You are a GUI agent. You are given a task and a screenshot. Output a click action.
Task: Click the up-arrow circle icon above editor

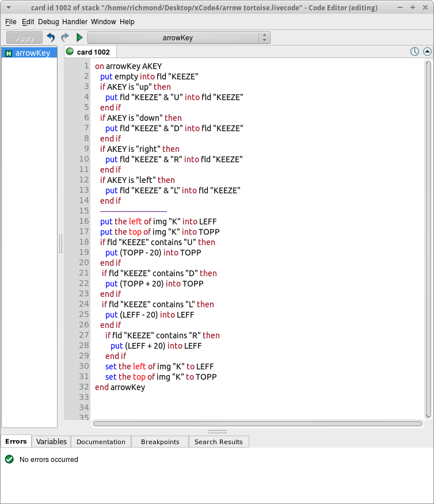tap(427, 52)
